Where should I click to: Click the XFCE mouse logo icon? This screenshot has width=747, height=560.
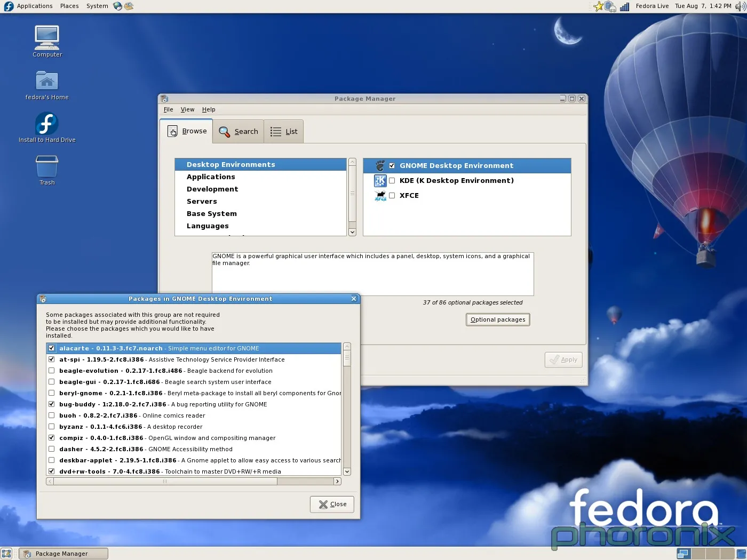click(380, 196)
